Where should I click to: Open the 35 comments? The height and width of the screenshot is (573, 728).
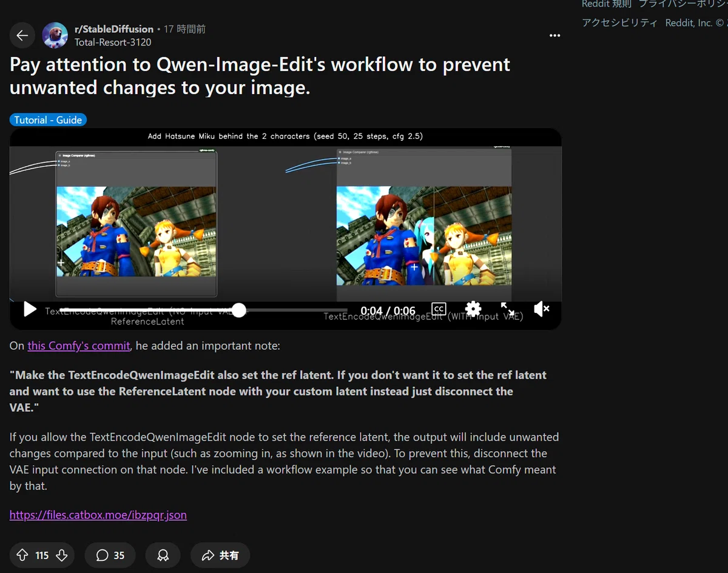[110, 555]
